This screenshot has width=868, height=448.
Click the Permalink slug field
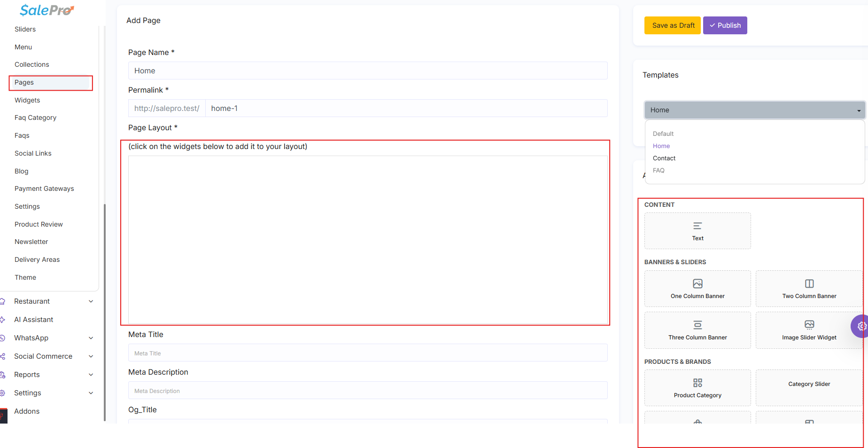(x=406, y=108)
